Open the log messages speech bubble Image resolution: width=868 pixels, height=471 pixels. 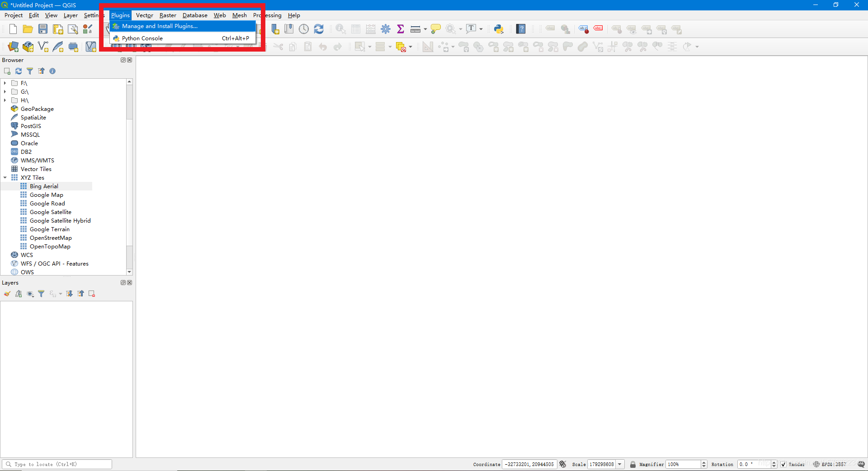click(x=861, y=464)
